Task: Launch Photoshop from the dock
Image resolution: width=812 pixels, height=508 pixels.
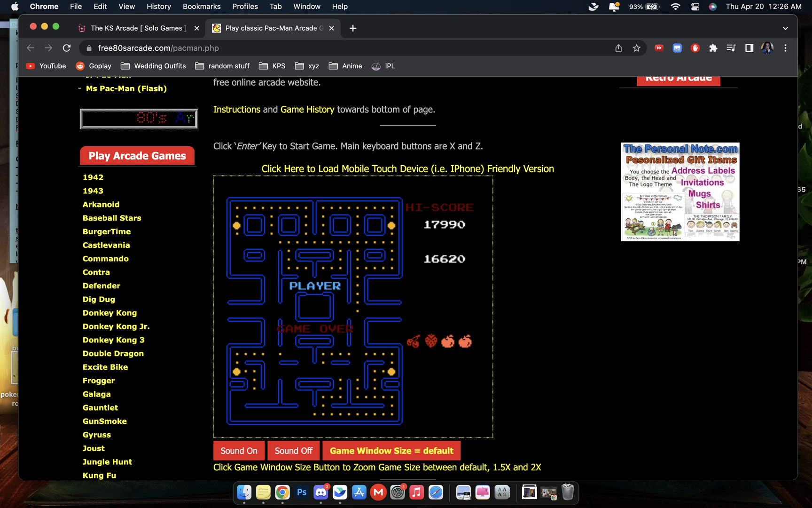Action: pyautogui.click(x=302, y=492)
